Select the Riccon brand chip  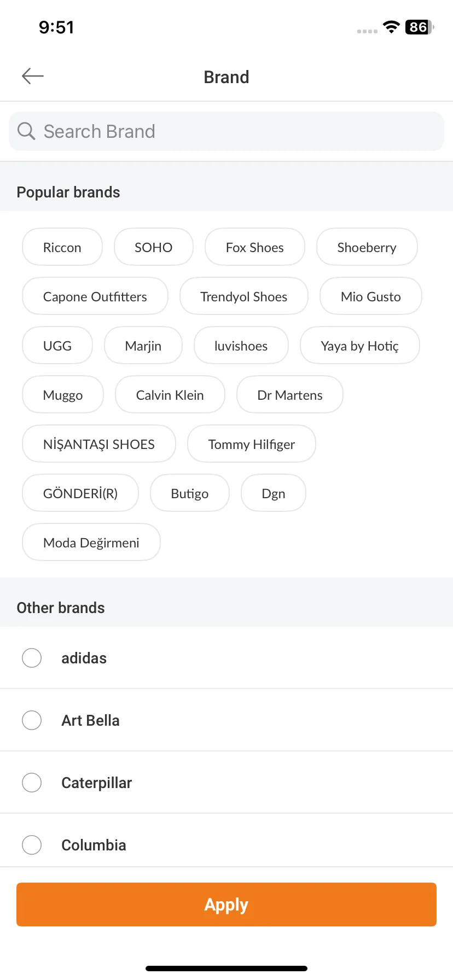click(x=62, y=247)
